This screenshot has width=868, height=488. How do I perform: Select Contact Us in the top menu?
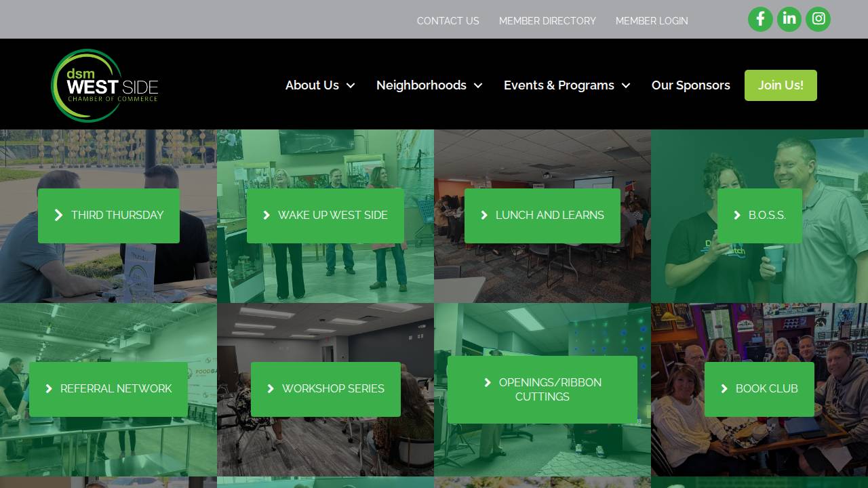[448, 21]
